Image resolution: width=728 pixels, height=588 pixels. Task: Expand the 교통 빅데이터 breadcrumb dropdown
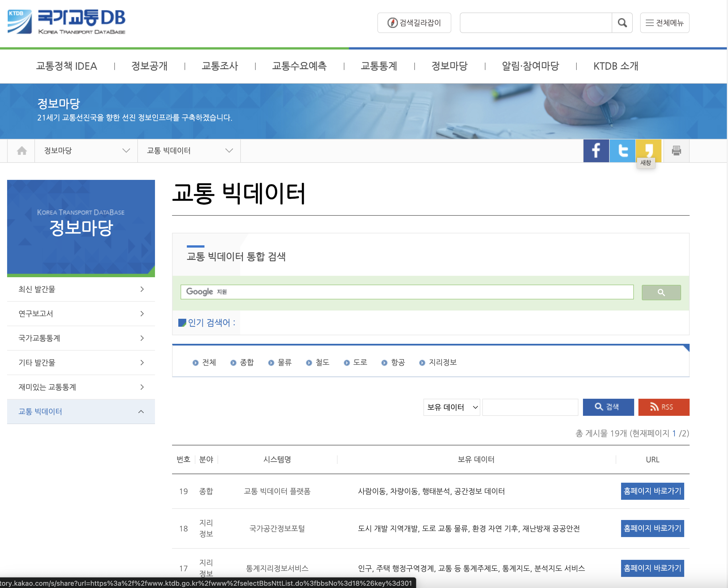pyautogui.click(x=189, y=151)
